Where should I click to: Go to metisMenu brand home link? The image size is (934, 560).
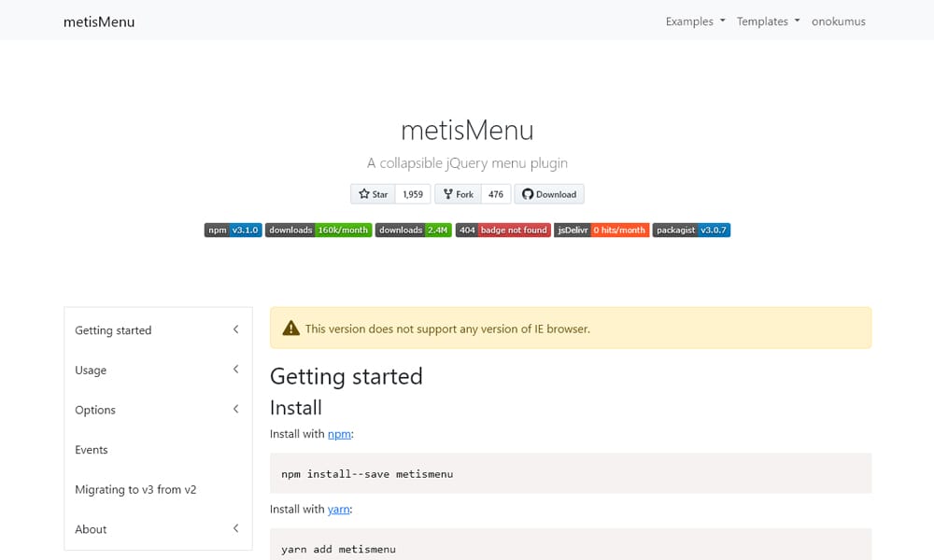pyautogui.click(x=99, y=22)
